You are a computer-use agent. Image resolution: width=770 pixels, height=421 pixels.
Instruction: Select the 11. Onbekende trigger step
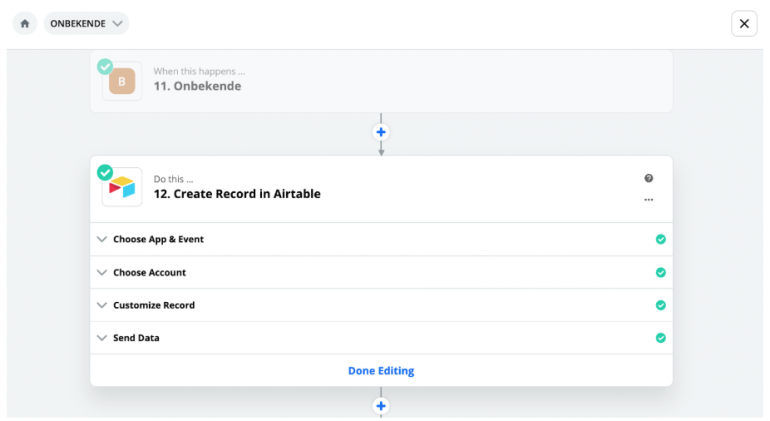(381, 81)
